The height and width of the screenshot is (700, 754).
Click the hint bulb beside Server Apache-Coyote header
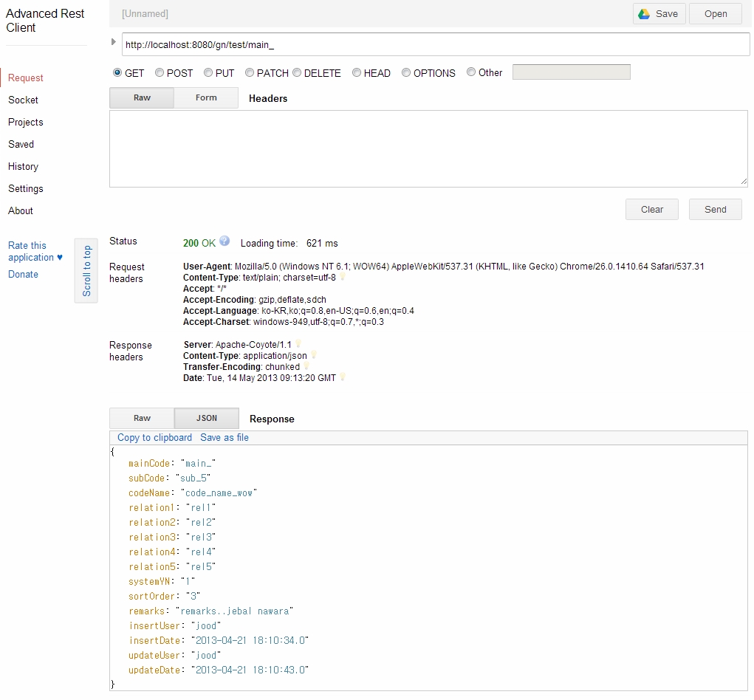point(298,344)
